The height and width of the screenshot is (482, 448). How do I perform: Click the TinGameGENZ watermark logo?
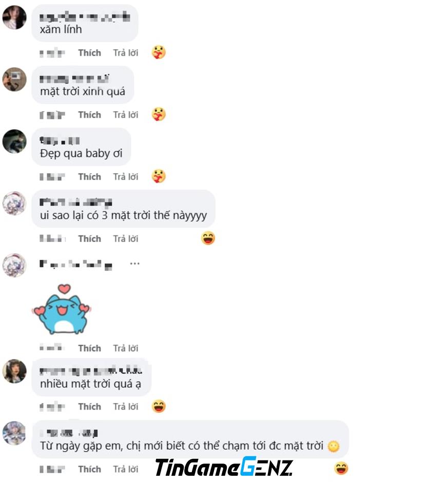pyautogui.click(x=224, y=467)
